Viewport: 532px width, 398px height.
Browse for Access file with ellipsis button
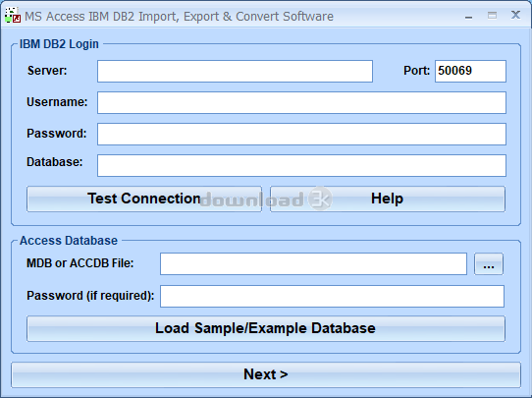click(x=489, y=264)
